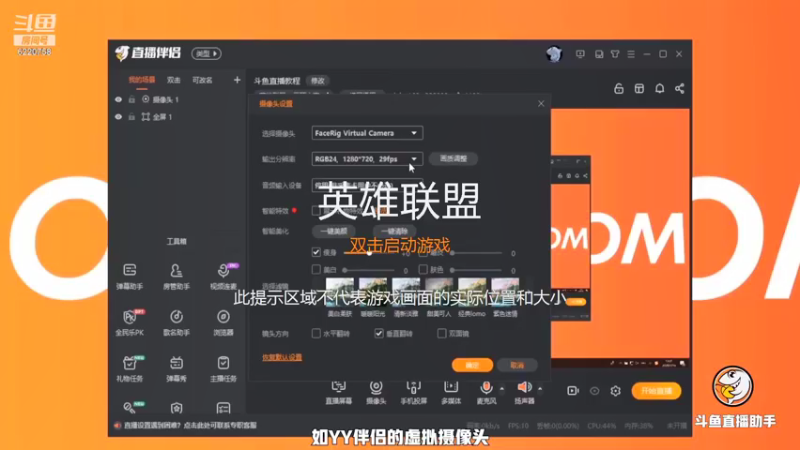The width and height of the screenshot is (800, 450).
Task: Uncheck the 瘦身 checkbox
Action: [316, 252]
